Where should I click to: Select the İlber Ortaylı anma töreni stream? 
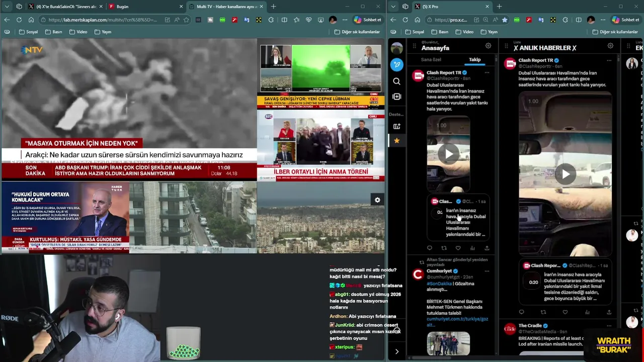(321, 146)
